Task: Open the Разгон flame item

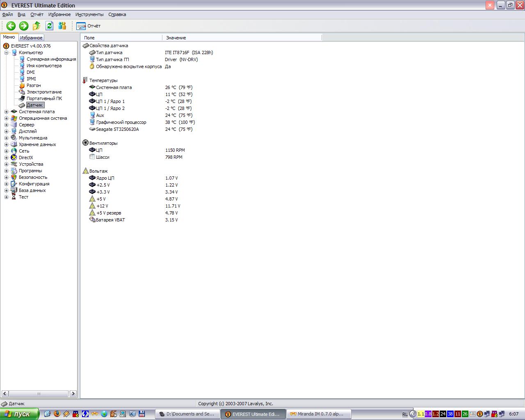Action: 33,85
